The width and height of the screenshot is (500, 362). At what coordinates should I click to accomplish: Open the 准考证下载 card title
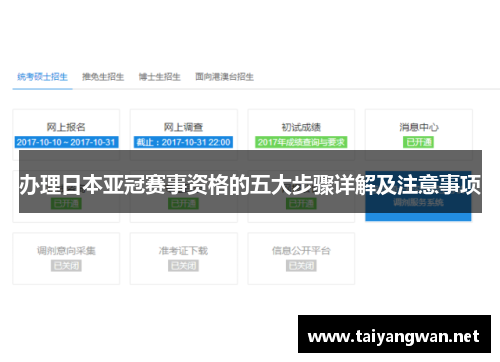pos(183,251)
